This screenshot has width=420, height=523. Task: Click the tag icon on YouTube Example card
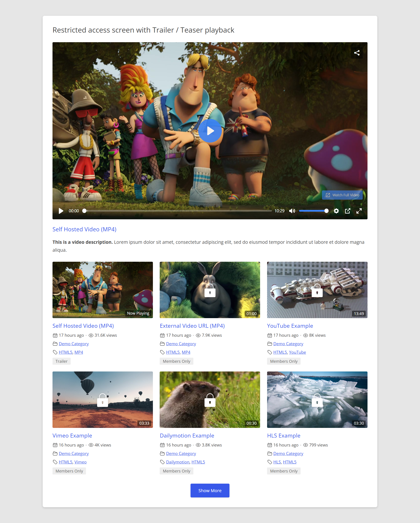[x=269, y=352]
